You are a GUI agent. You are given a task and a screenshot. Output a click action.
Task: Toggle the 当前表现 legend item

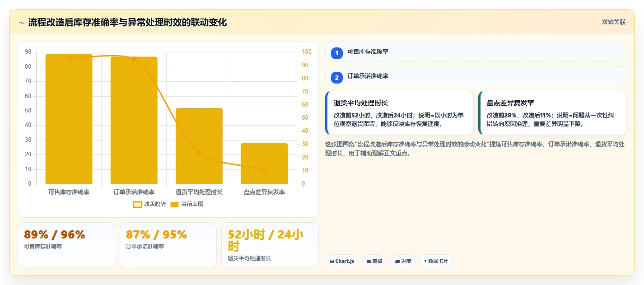point(187,204)
